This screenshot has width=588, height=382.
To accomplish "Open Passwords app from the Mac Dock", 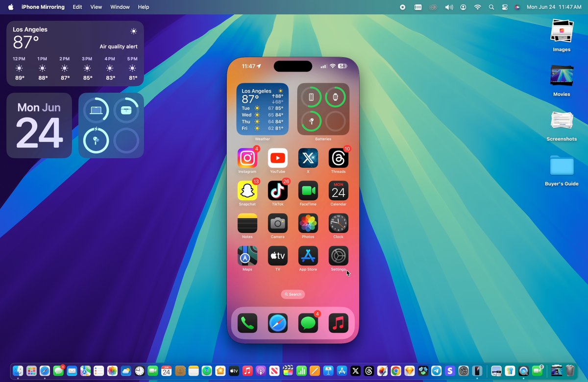I will [x=510, y=371].
